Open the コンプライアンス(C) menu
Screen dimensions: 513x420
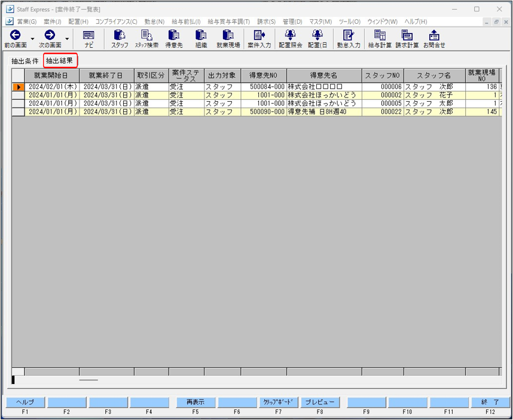click(x=116, y=22)
